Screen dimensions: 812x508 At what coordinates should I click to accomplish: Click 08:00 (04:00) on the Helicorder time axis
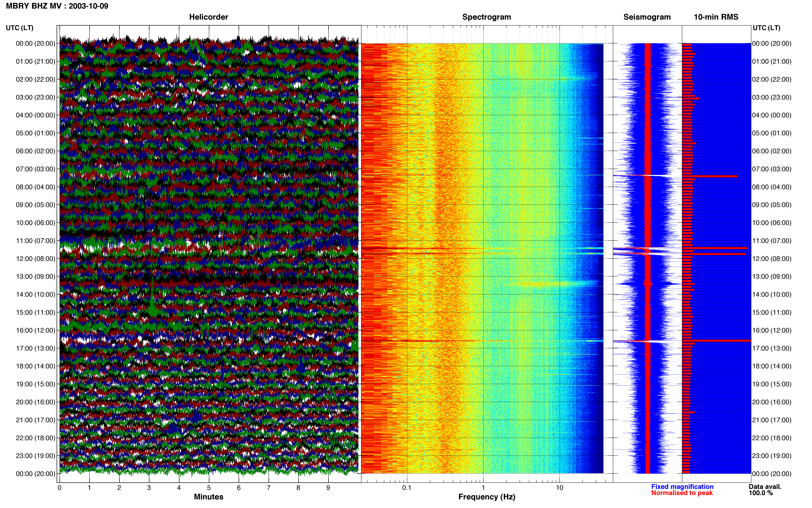click(36, 187)
